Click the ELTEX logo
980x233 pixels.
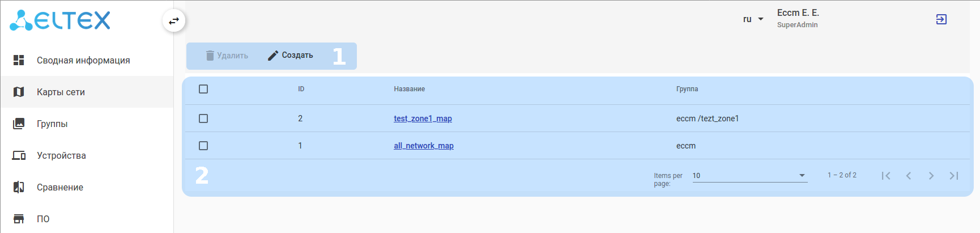(x=60, y=20)
